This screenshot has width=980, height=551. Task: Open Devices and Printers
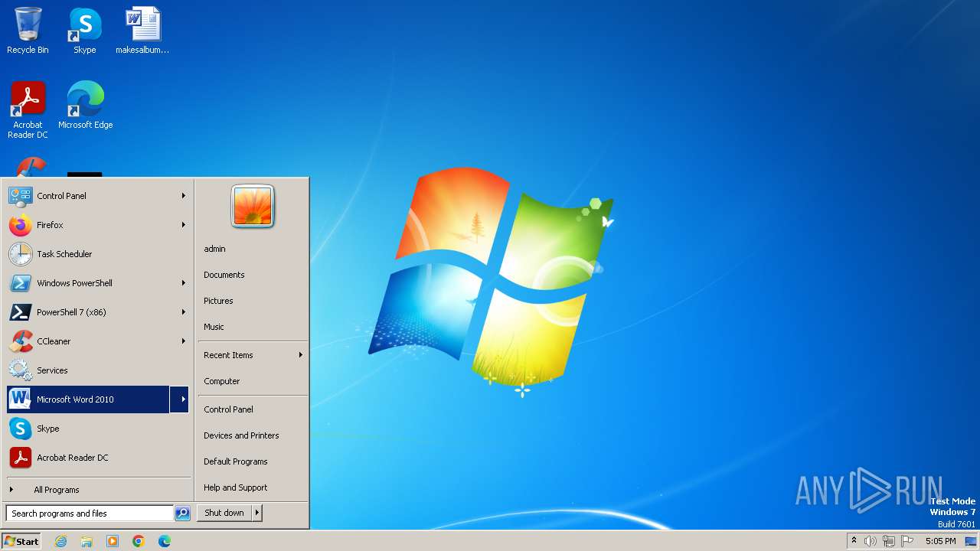point(253,435)
